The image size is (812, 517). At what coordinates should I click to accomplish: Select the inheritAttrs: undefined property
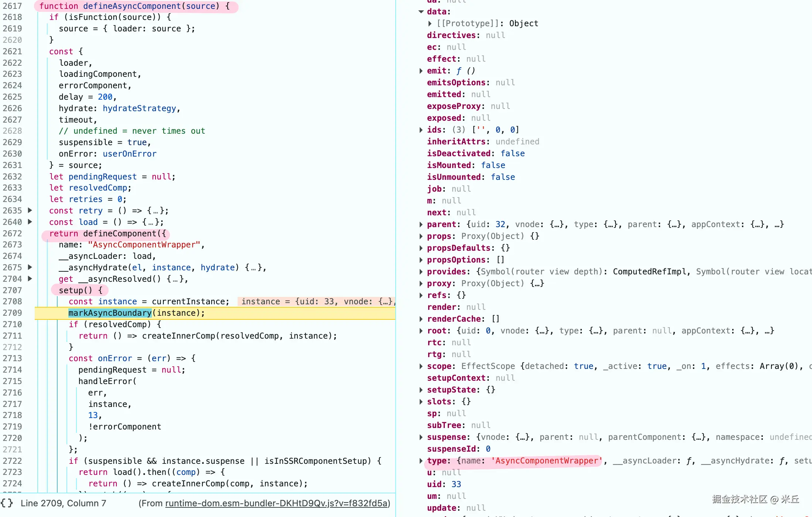click(x=483, y=141)
